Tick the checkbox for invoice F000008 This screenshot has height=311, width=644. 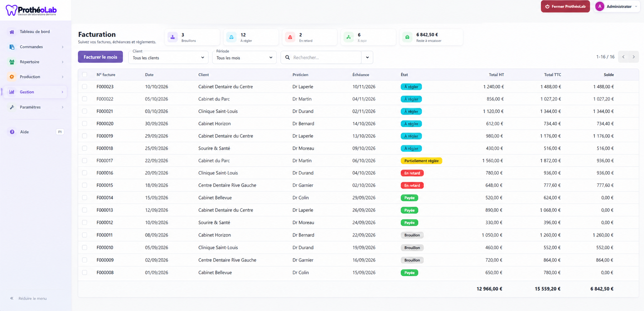[x=85, y=272]
